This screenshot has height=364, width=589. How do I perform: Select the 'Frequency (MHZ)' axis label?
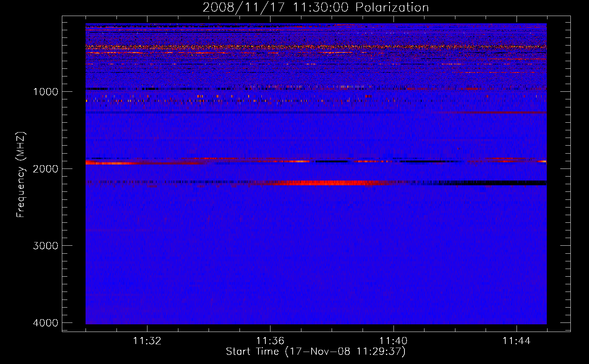tap(21, 175)
